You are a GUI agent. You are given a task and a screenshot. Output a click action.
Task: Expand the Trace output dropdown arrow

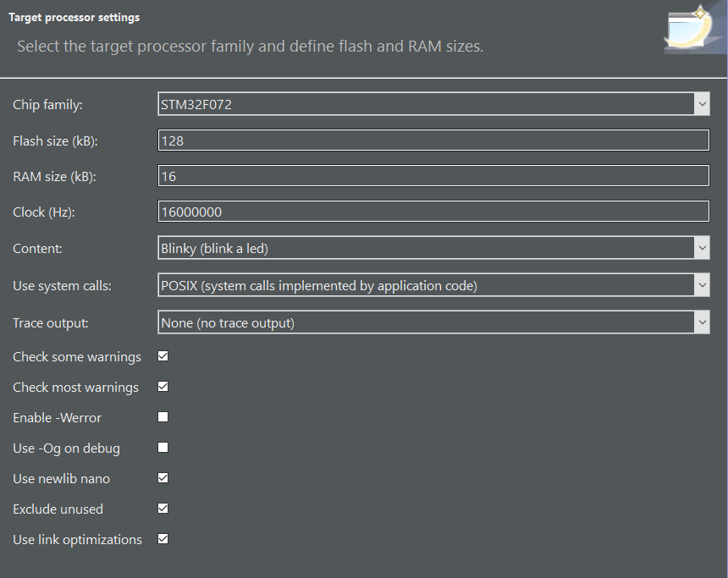[x=702, y=322]
